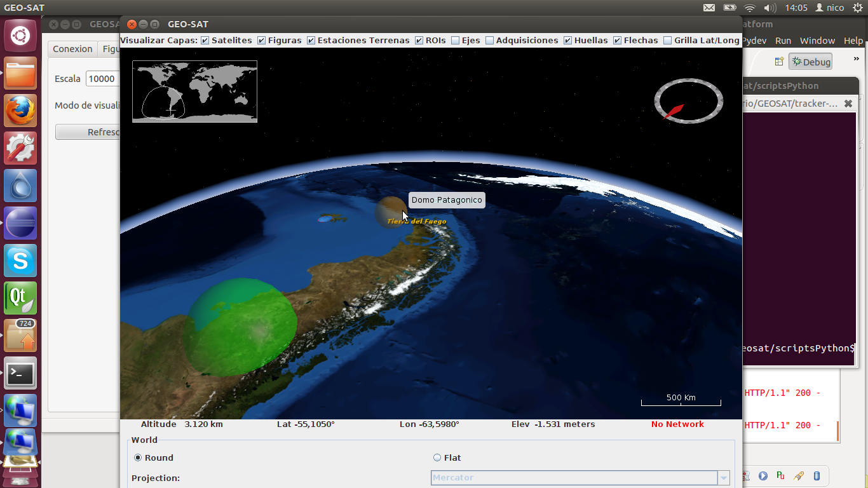Open Eclipse from the launcher dock
Image resolution: width=868 pixels, height=488 pixels.
coord(20,223)
